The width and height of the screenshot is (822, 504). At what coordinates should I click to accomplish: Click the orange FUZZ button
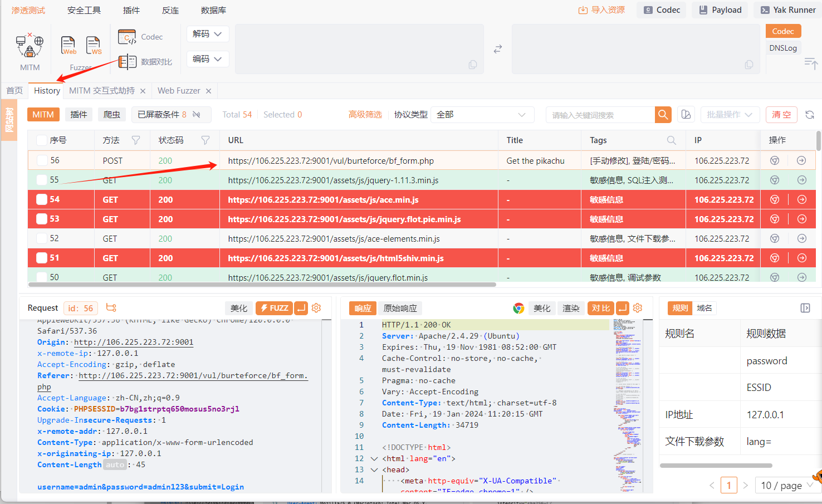[x=273, y=308]
